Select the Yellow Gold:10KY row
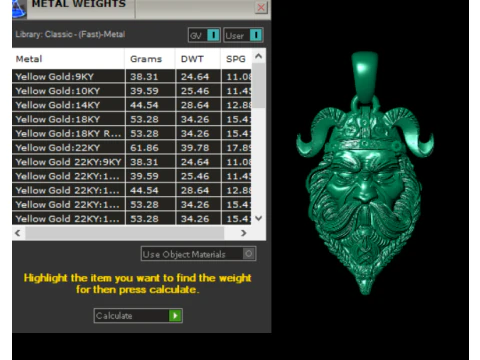 click(132, 91)
